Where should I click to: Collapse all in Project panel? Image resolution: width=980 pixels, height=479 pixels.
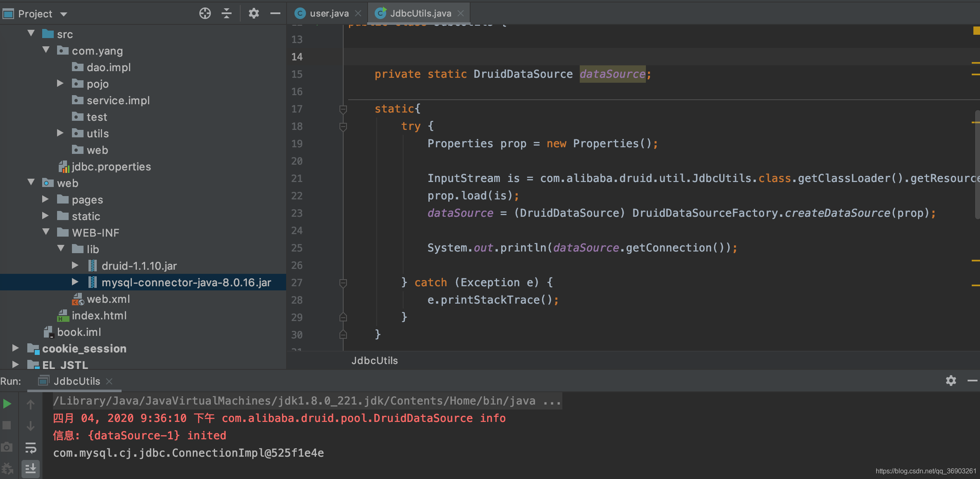click(226, 14)
